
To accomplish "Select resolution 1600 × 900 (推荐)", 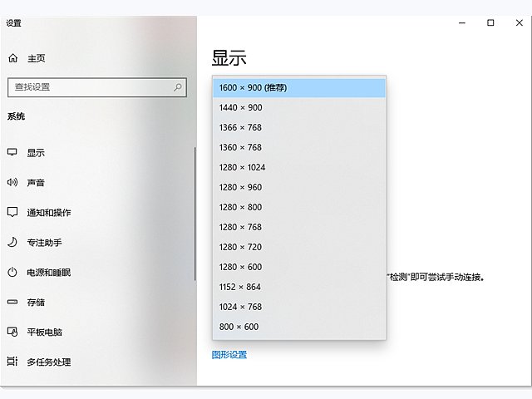I will pyautogui.click(x=299, y=88).
